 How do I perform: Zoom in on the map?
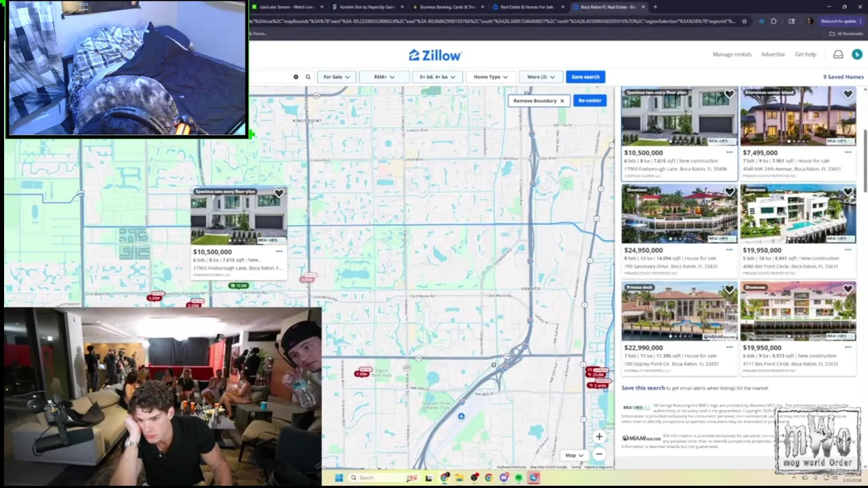[599, 437]
